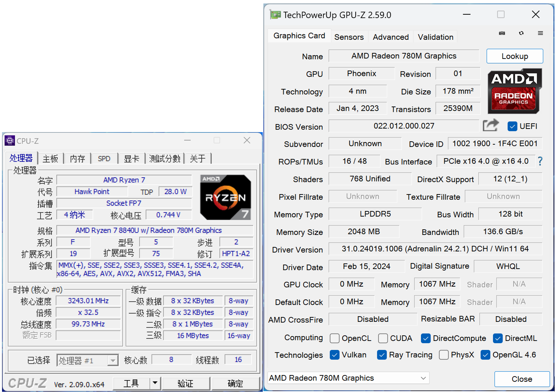Click the GPU-Z Close button

(522, 379)
